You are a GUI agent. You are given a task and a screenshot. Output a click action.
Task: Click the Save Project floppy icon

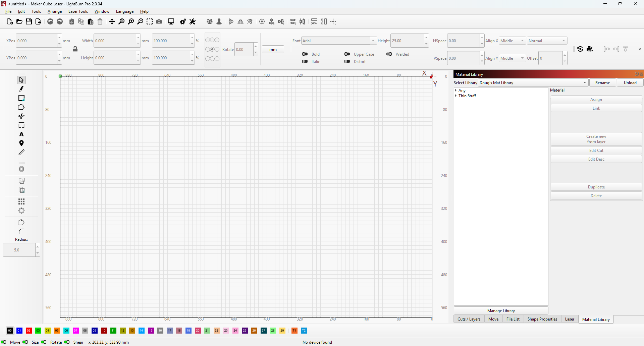[29, 22]
